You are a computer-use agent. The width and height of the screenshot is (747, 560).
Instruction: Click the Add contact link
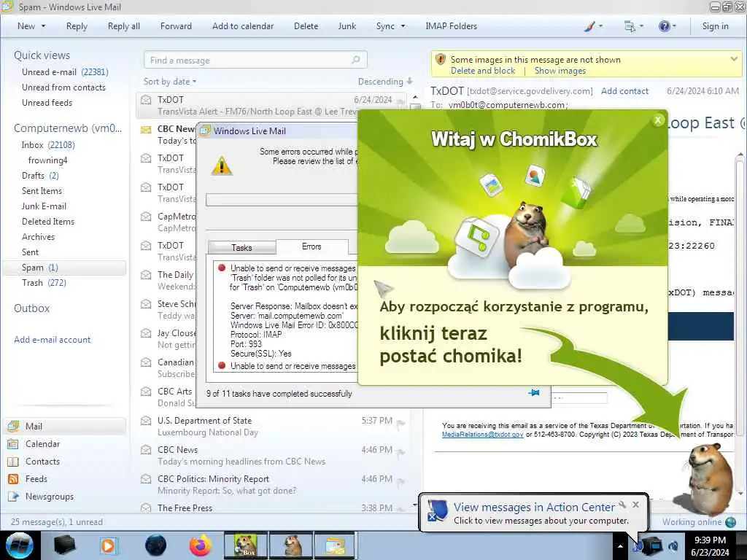click(x=624, y=91)
